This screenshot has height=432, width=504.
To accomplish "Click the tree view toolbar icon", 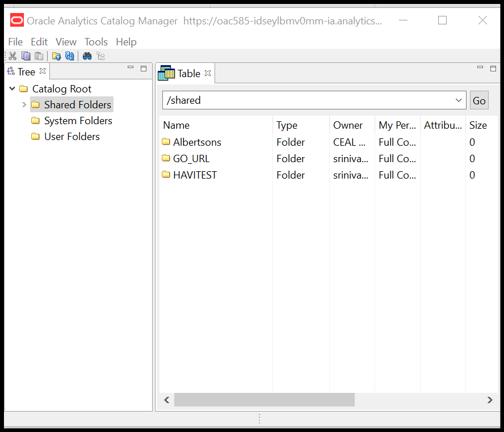I will point(100,56).
